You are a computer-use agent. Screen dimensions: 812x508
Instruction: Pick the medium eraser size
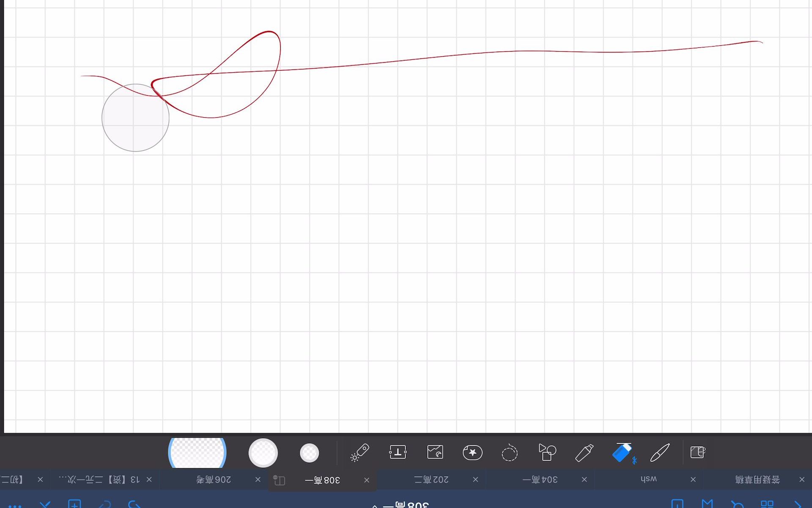263,453
